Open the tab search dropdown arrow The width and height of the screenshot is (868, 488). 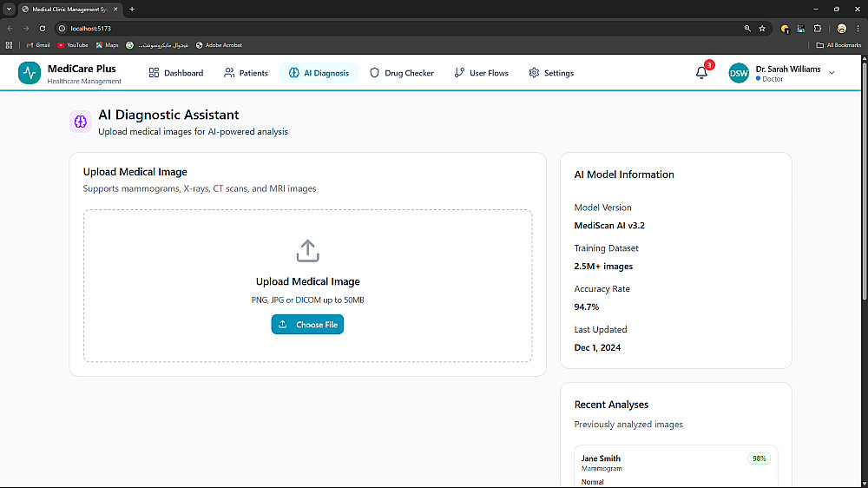[9, 9]
